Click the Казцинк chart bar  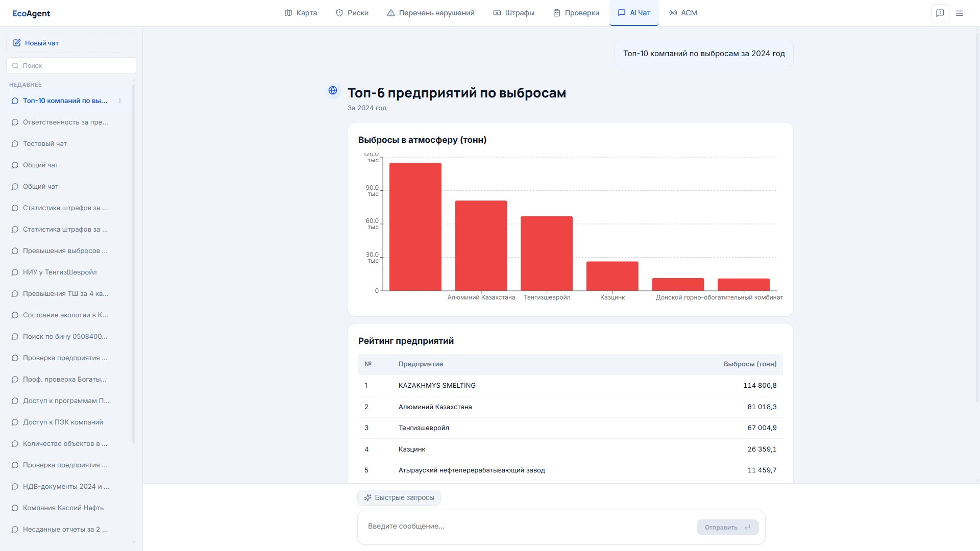click(x=612, y=276)
